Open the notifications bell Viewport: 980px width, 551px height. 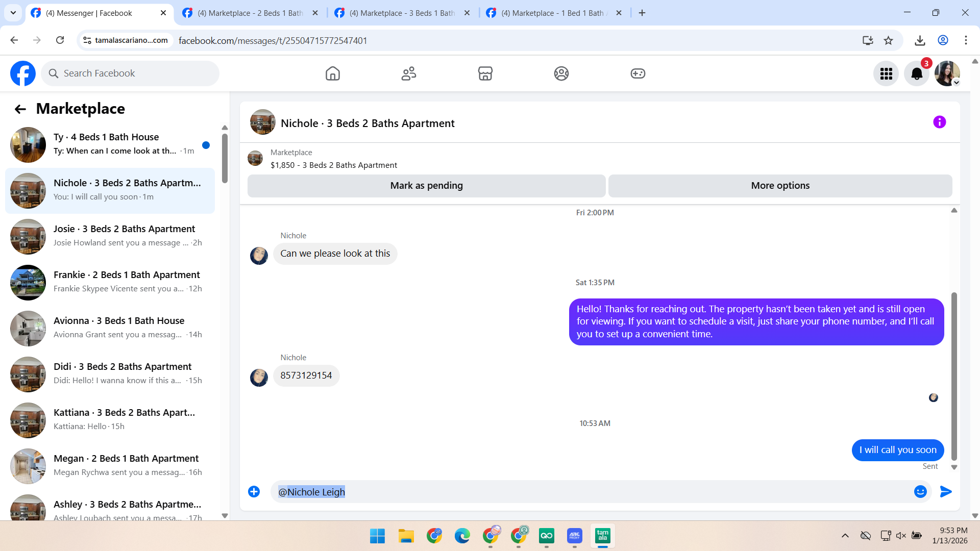click(917, 74)
